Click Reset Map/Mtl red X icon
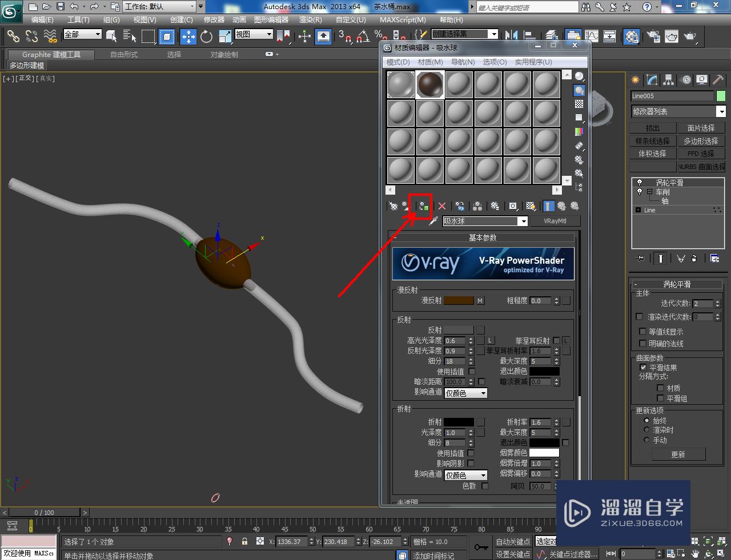This screenshot has width=731, height=560. (442, 206)
